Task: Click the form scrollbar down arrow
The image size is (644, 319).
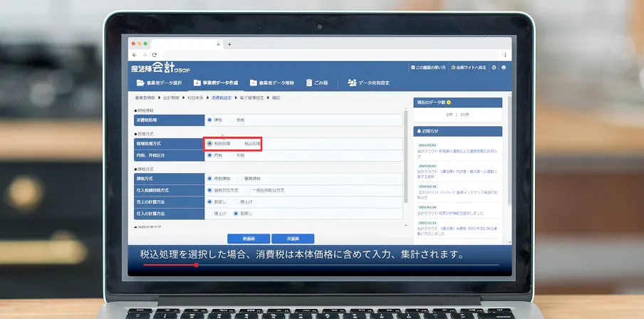Action: [x=406, y=226]
